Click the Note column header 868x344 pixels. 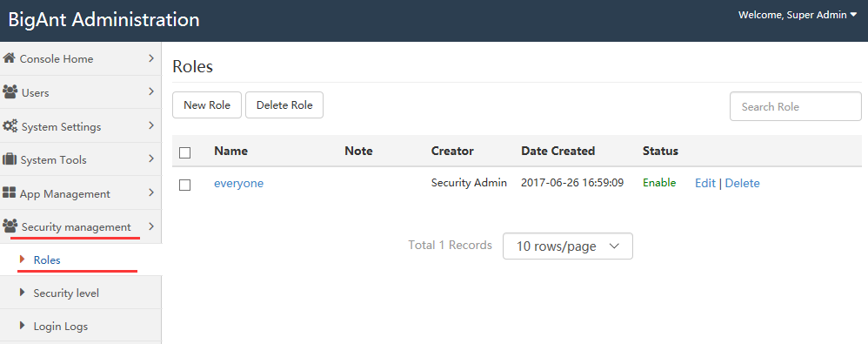coord(358,151)
